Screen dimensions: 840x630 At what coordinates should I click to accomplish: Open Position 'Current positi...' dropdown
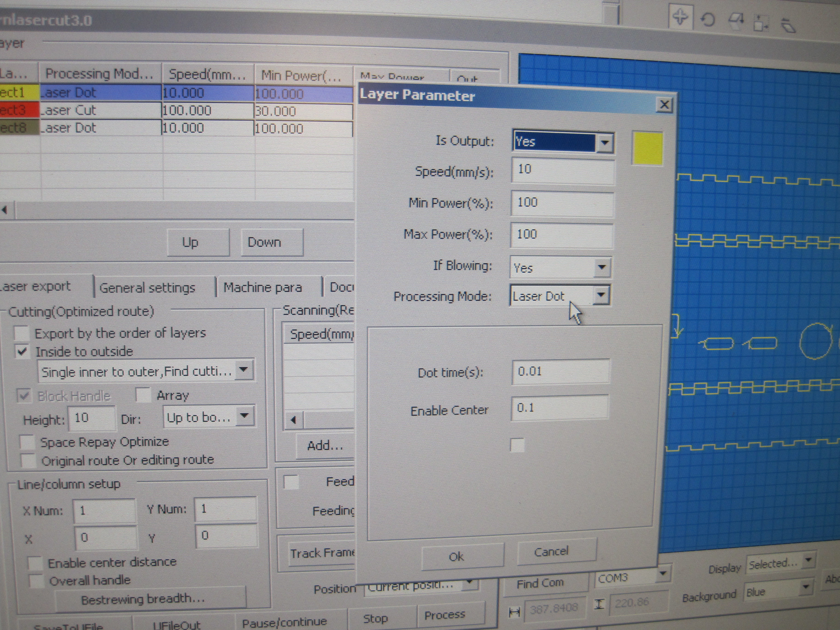470,583
